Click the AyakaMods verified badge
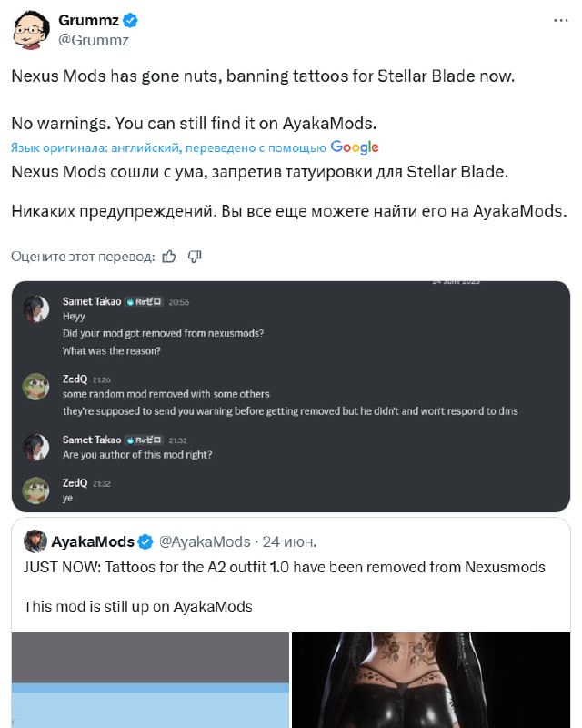The height and width of the screenshot is (728, 582). tap(145, 541)
